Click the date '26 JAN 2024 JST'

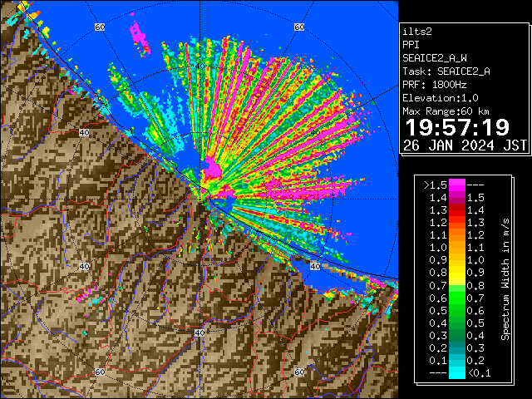pos(465,145)
